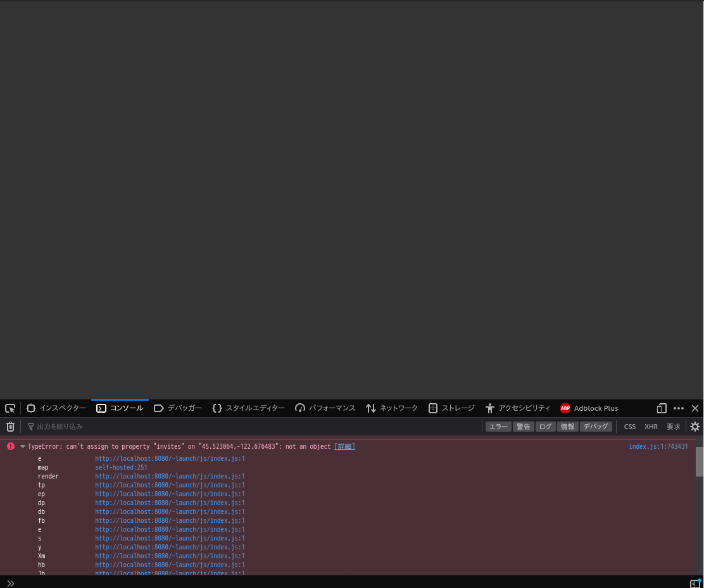Select the element picker tool

click(9, 408)
